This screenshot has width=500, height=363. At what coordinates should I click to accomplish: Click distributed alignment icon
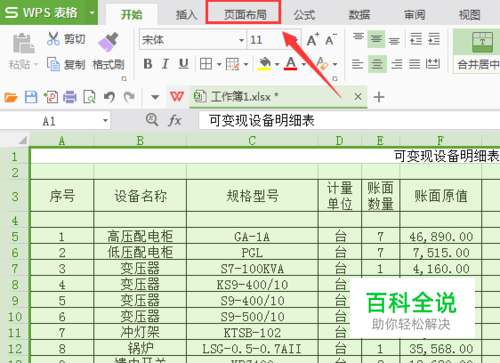pos(433,64)
